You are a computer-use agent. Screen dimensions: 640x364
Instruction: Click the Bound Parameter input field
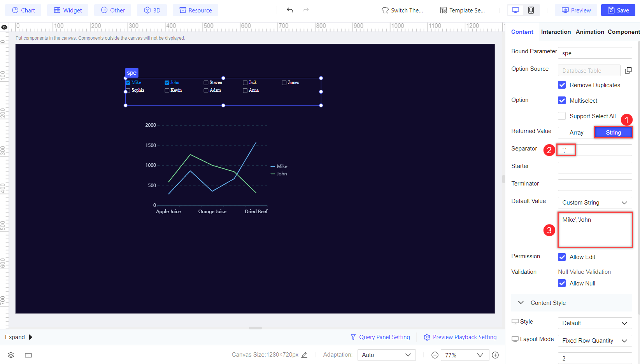pyautogui.click(x=595, y=53)
